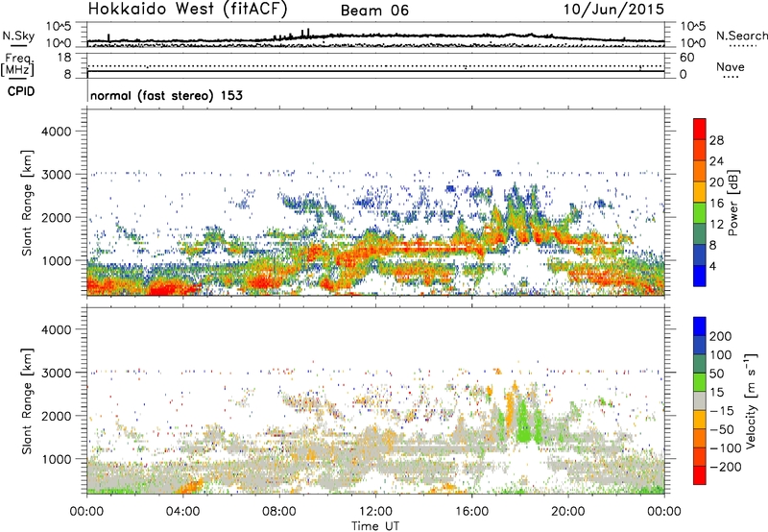
Task: Click Velocity colorbar segment between -200 and -100
Action: point(700,456)
